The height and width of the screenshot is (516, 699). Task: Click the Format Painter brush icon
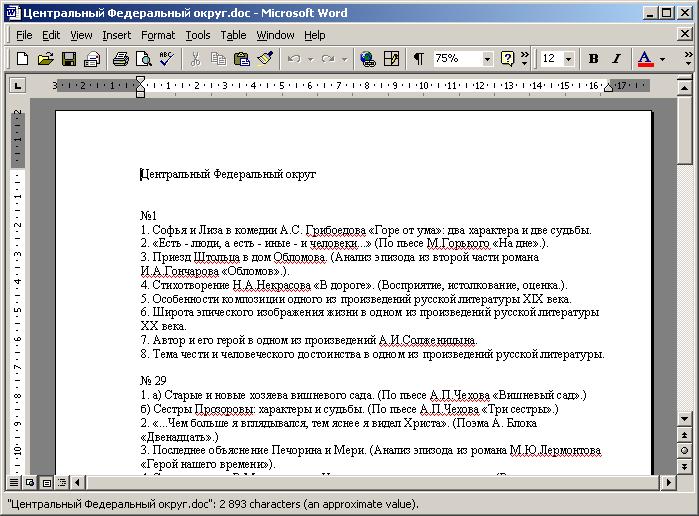265,59
